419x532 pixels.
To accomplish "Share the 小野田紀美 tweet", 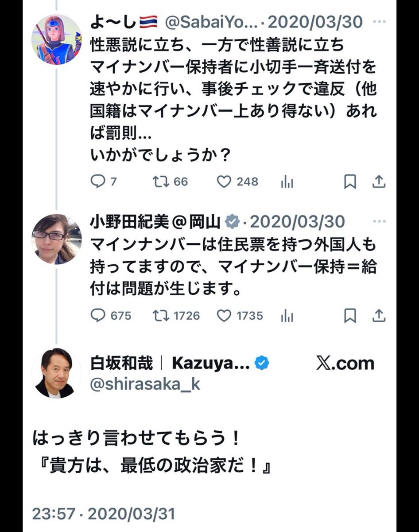I will tap(380, 315).
